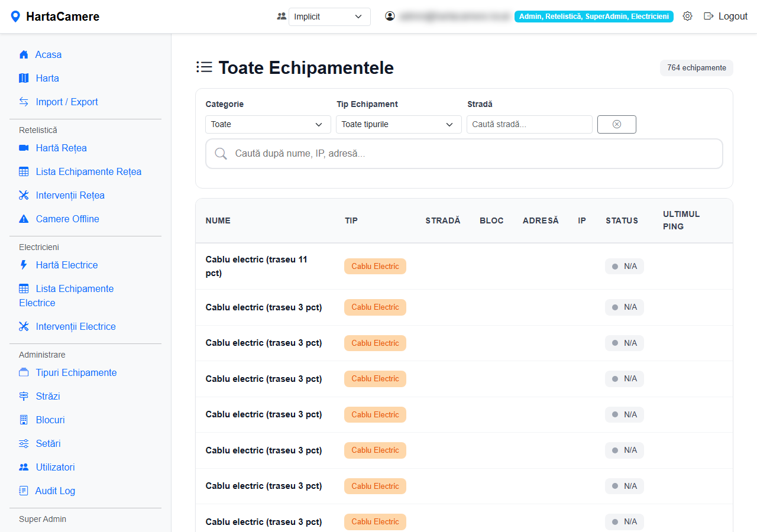757x532 pixels.
Task: Open the Tip Echipament dropdown
Action: (399, 124)
